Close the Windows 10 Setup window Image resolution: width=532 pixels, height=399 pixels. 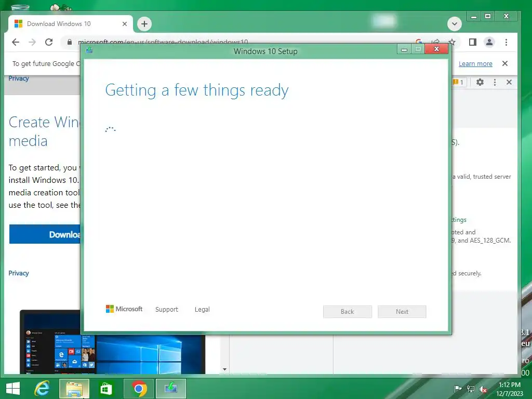(x=436, y=49)
